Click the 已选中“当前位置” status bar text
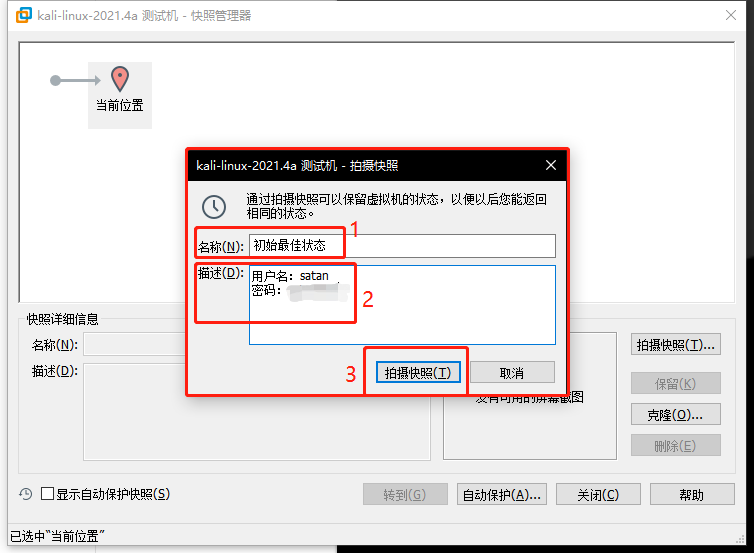Image resolution: width=754 pixels, height=553 pixels. coord(57,536)
